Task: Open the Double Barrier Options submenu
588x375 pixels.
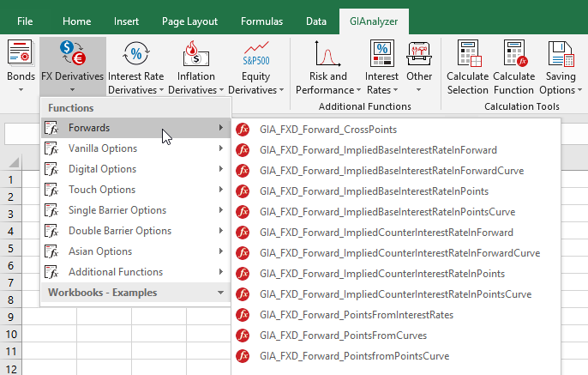Action: pyautogui.click(x=135, y=231)
